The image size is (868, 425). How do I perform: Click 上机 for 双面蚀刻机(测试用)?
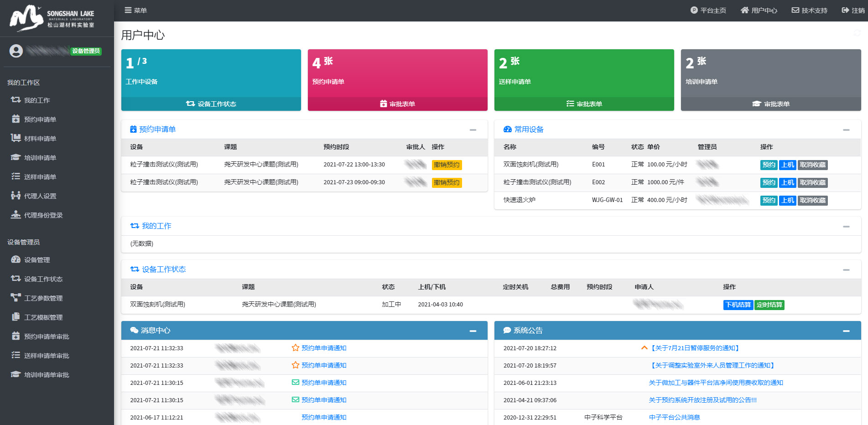click(787, 165)
